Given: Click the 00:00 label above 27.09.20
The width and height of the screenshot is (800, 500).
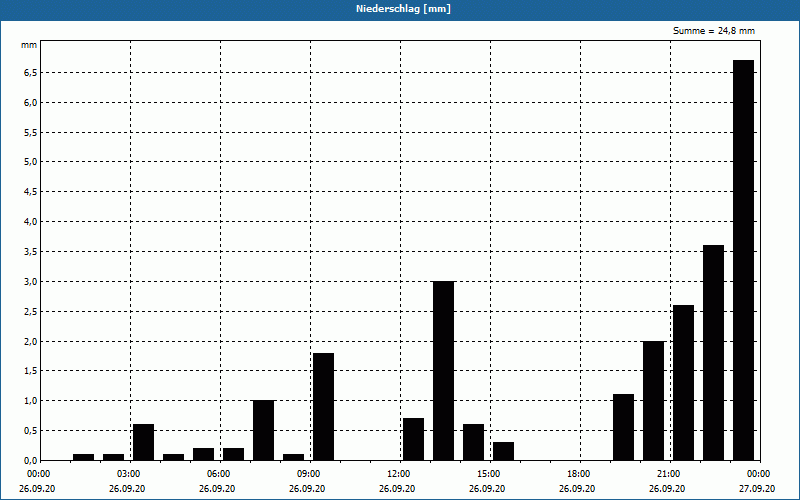Looking at the screenshot, I should tap(759, 474).
